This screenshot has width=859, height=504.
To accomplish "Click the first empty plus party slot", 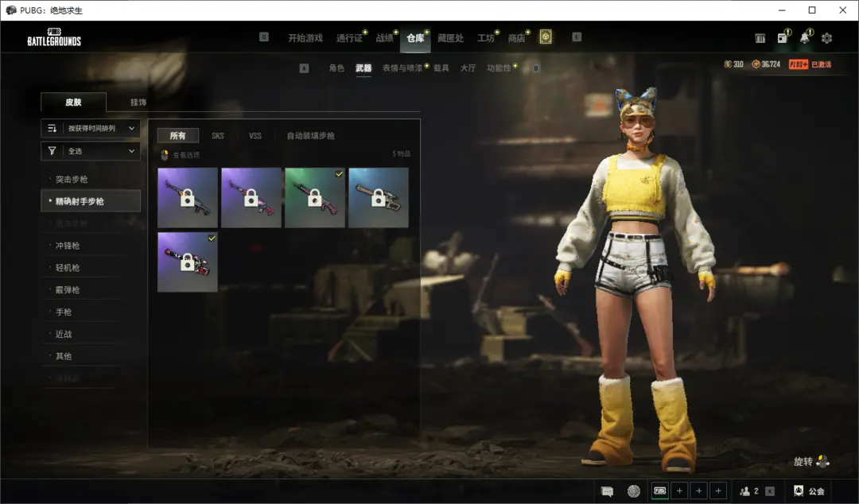I will pyautogui.click(x=679, y=491).
